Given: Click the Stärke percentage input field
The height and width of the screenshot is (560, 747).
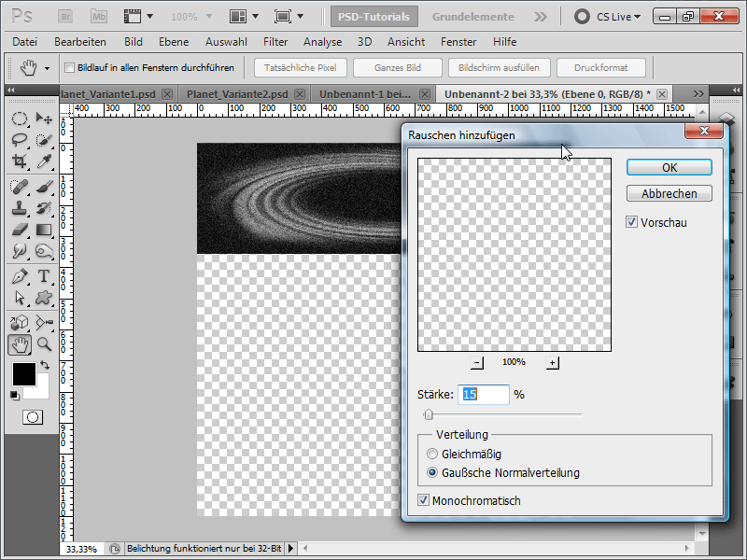Looking at the screenshot, I should tap(484, 394).
